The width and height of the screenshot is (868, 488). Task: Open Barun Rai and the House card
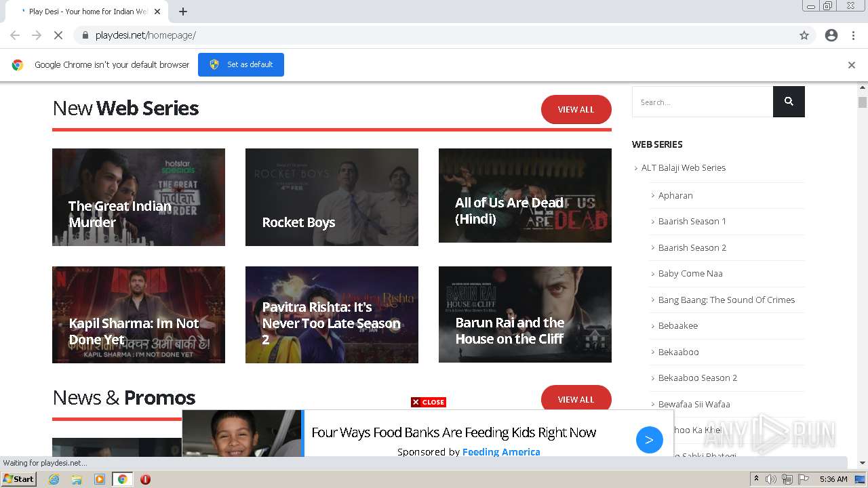click(x=525, y=314)
